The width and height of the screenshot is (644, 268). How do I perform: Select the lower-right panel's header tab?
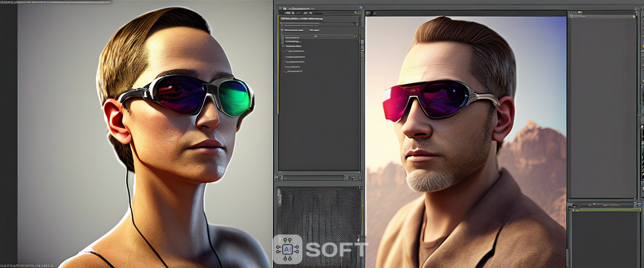tap(603, 205)
